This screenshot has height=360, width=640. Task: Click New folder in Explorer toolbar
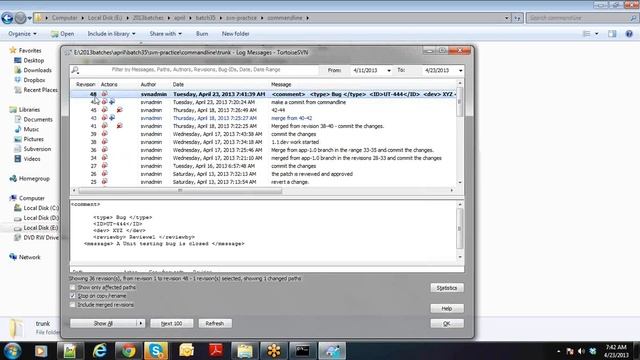236,34
